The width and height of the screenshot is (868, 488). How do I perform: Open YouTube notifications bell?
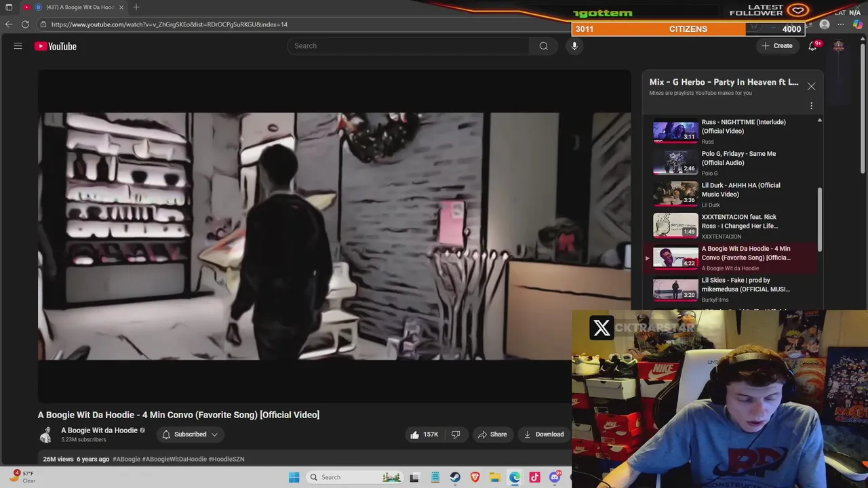click(x=812, y=46)
